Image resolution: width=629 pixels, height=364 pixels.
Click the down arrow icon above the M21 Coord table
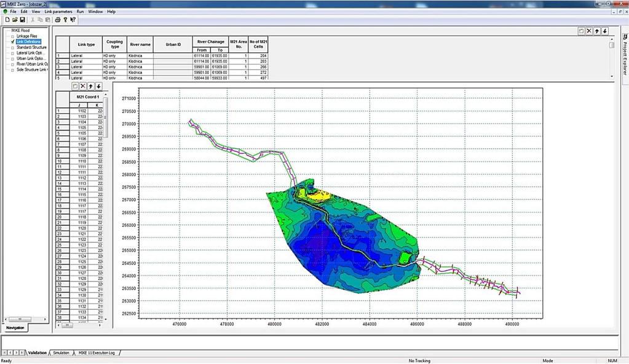pyautogui.click(x=98, y=86)
